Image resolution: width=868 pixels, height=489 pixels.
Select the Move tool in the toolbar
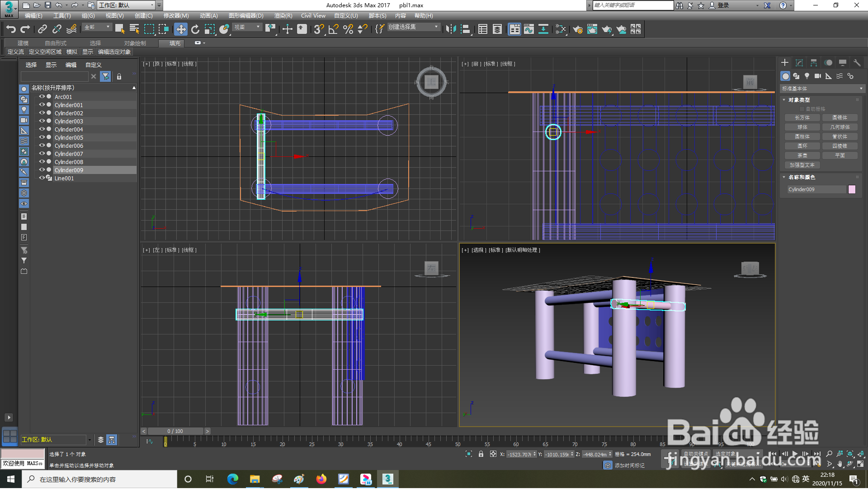pyautogui.click(x=181, y=29)
